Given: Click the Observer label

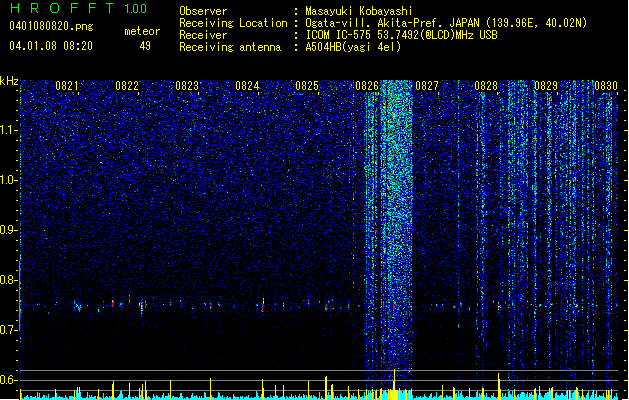Looking at the screenshot, I should point(203,11).
